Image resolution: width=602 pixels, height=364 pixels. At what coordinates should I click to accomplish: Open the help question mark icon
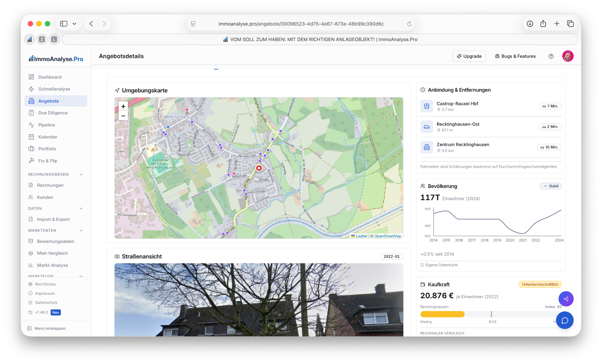551,56
